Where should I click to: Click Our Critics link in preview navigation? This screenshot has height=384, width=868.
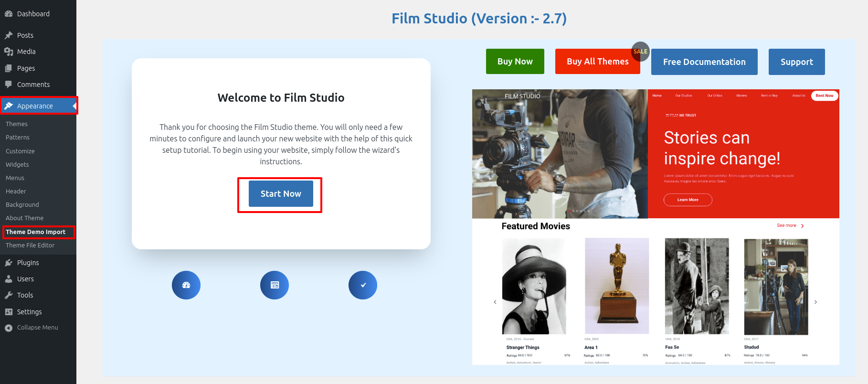(715, 96)
